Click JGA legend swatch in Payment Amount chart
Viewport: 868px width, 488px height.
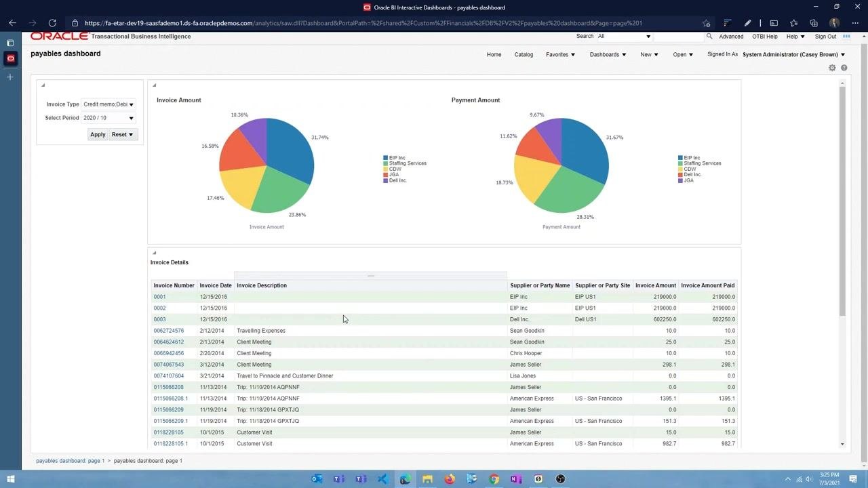point(680,180)
